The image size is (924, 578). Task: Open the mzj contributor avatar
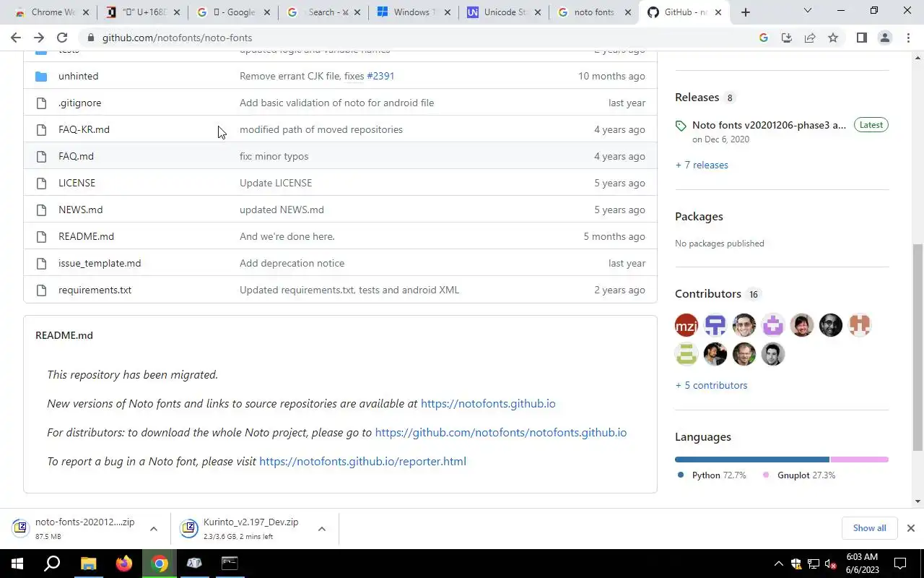pos(687,325)
